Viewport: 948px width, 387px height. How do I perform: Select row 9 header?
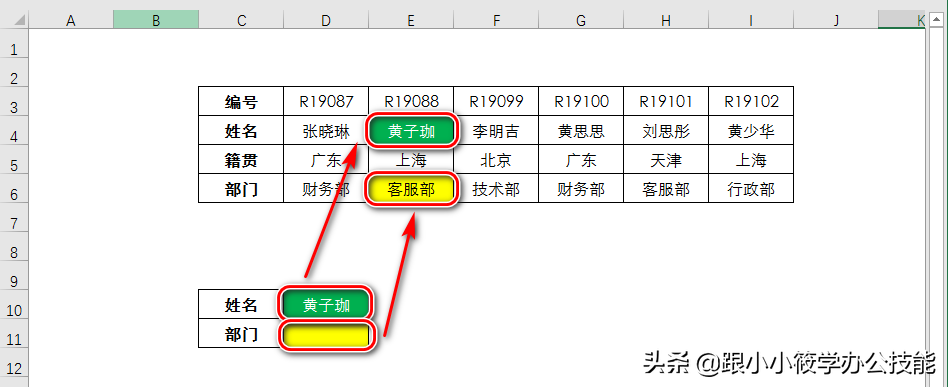[x=14, y=275]
